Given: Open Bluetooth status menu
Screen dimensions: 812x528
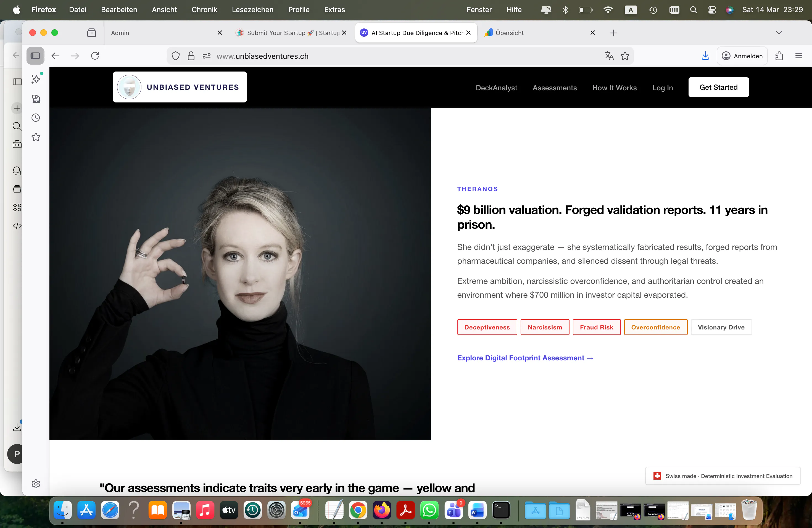Looking at the screenshot, I should 565,10.
